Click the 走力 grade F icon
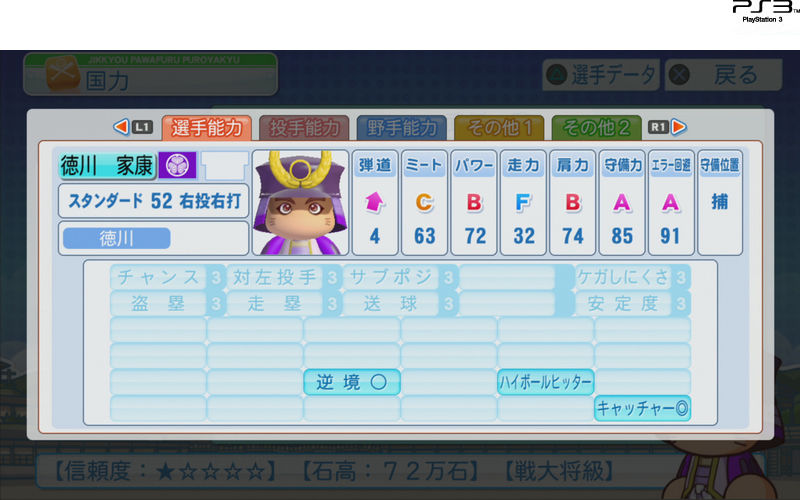This screenshot has height=500, width=800. [x=523, y=203]
